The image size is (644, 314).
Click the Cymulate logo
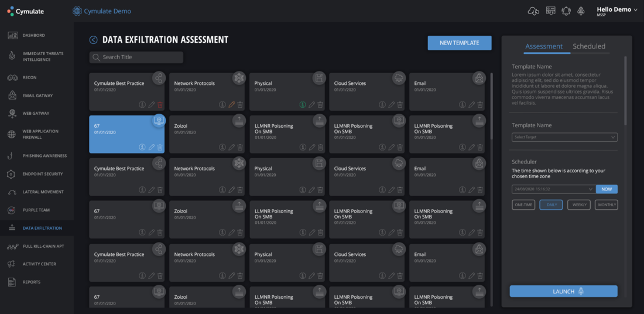25,11
